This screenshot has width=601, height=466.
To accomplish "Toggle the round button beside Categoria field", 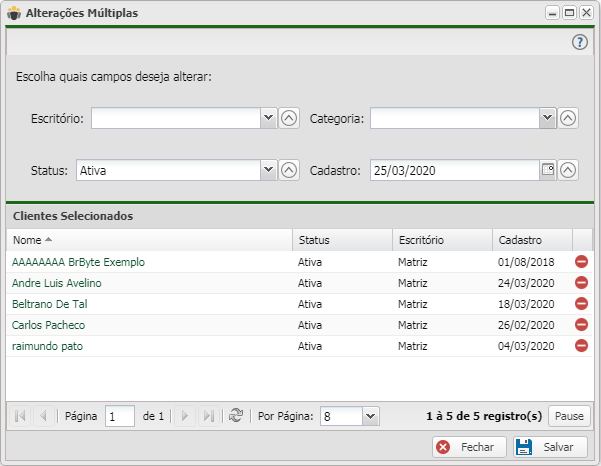I will tap(568, 119).
